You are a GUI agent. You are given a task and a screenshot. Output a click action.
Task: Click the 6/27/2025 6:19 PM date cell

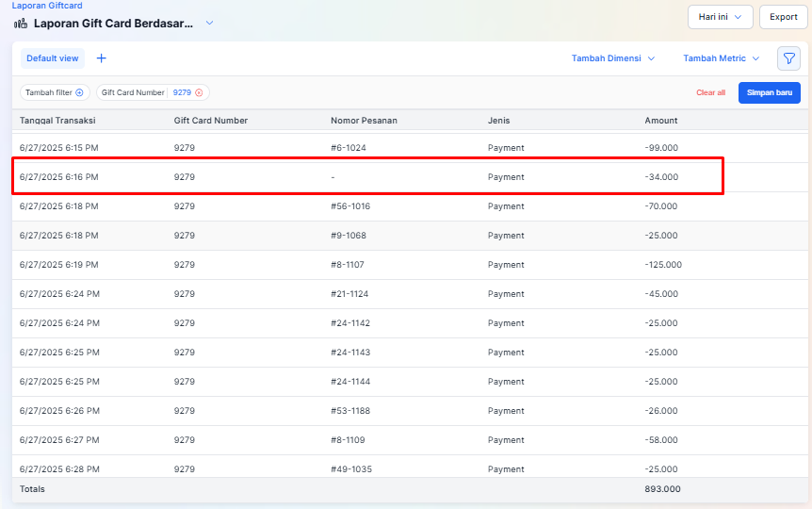[59, 264]
